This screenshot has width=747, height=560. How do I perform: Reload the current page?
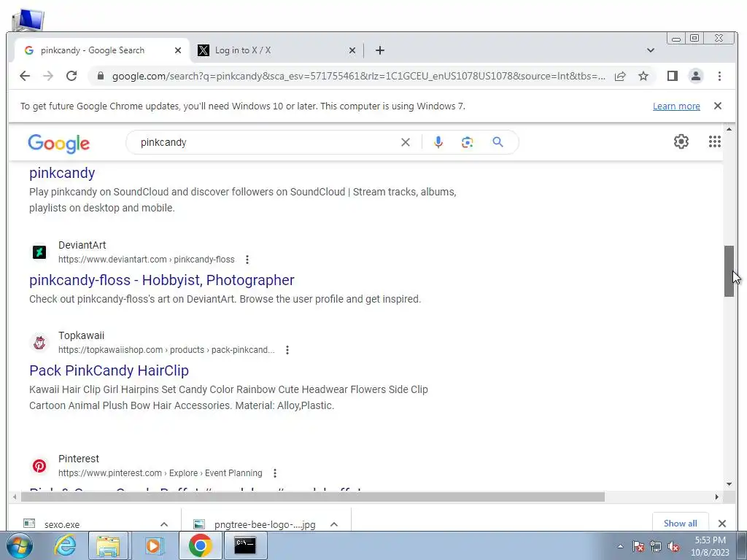tap(71, 76)
